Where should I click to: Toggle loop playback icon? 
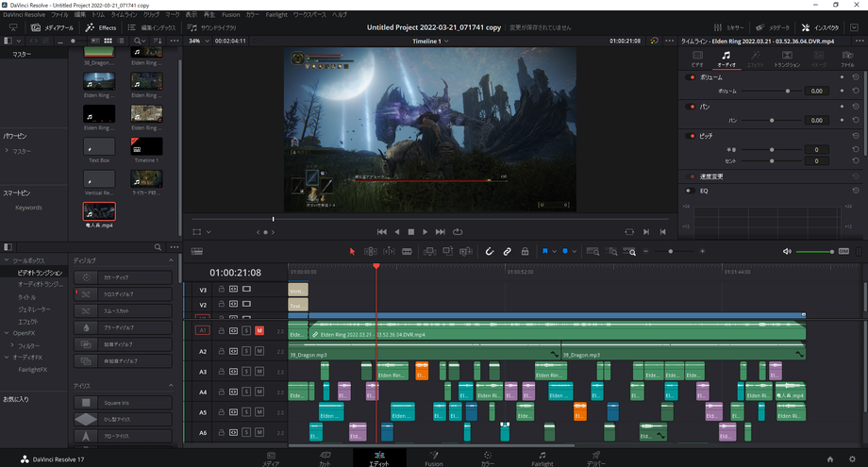[x=458, y=232]
